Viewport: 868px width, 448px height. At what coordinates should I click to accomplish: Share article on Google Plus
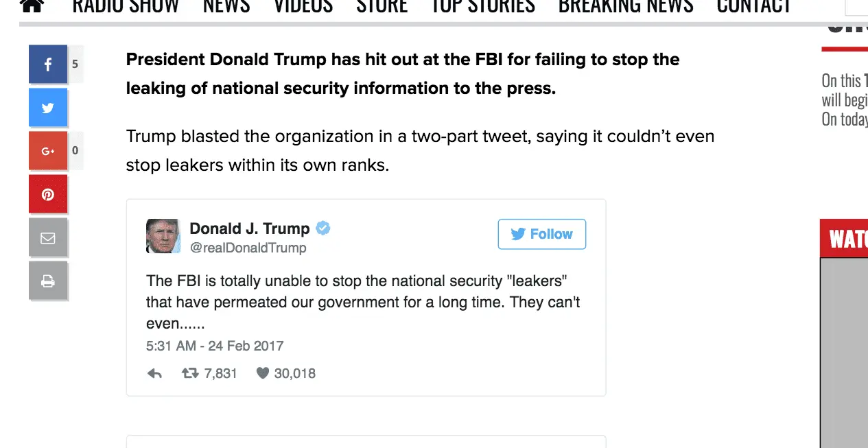[48, 151]
